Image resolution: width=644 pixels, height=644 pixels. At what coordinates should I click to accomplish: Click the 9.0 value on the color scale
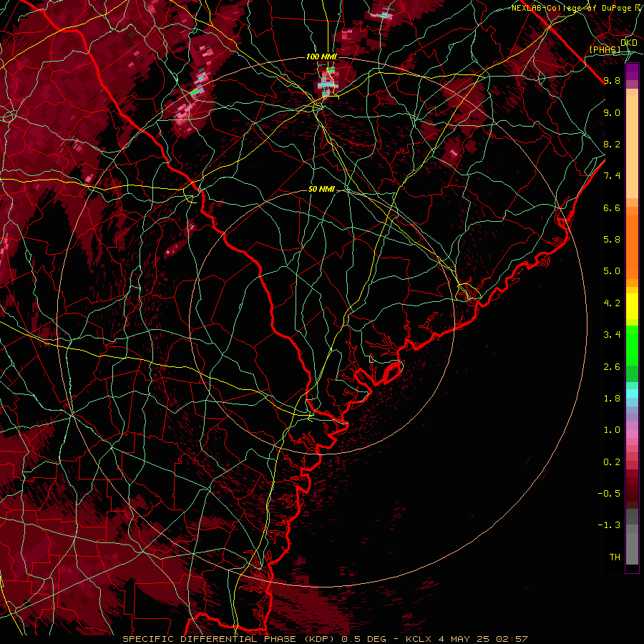pyautogui.click(x=612, y=112)
